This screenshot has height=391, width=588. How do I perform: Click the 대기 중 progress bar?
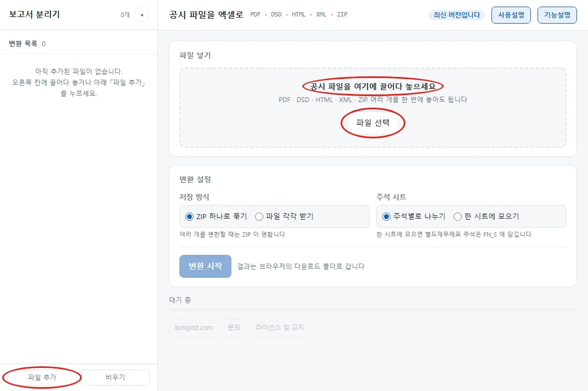pyautogui.click(x=373, y=310)
